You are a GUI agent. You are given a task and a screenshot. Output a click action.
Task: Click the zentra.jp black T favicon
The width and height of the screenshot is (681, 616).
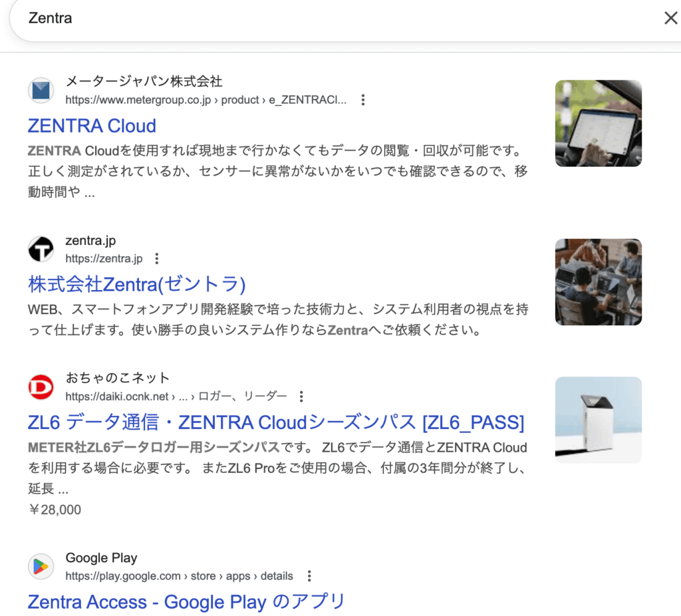coord(41,249)
